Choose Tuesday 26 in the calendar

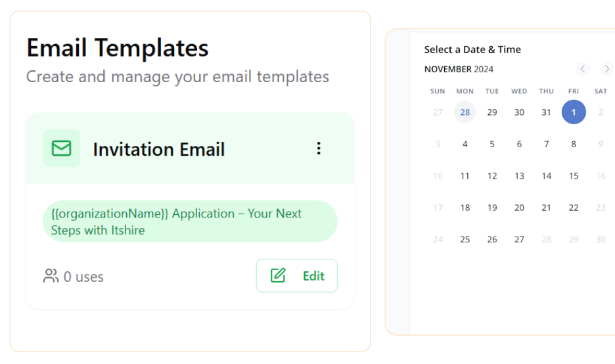click(x=491, y=240)
